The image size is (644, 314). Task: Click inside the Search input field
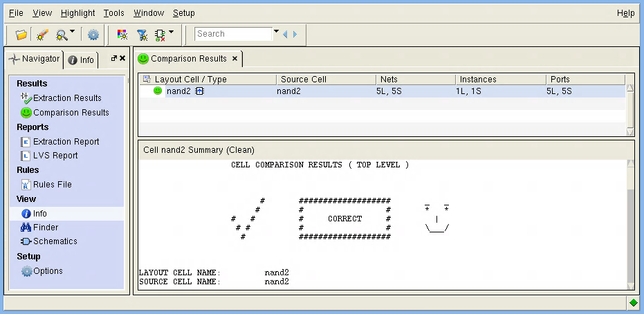pyautogui.click(x=232, y=34)
